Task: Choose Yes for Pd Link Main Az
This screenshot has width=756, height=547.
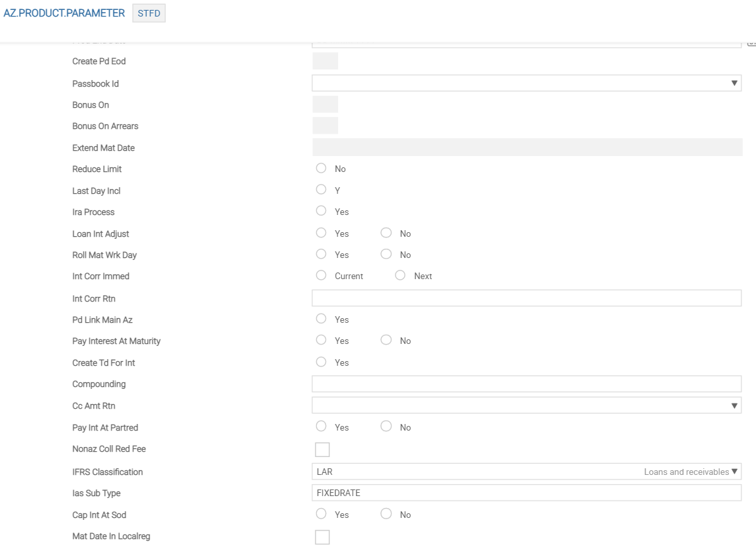Action: pyautogui.click(x=321, y=319)
